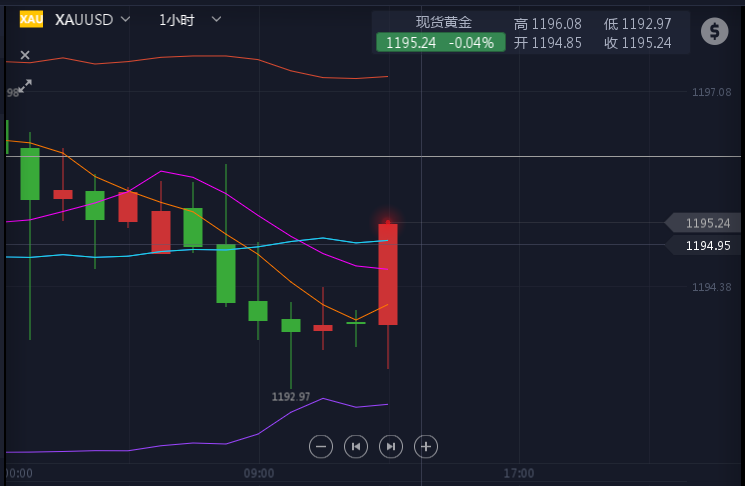Click the 1195.24 current price axis label
The image size is (745, 486).
703,223
